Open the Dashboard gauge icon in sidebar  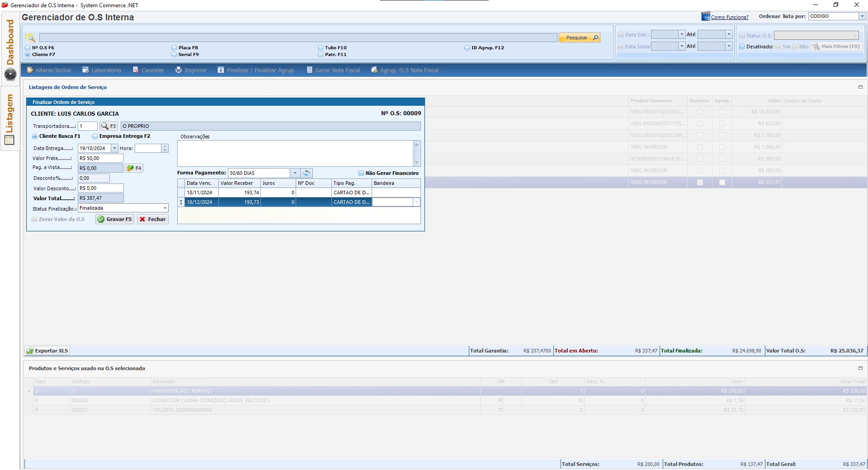[10, 74]
